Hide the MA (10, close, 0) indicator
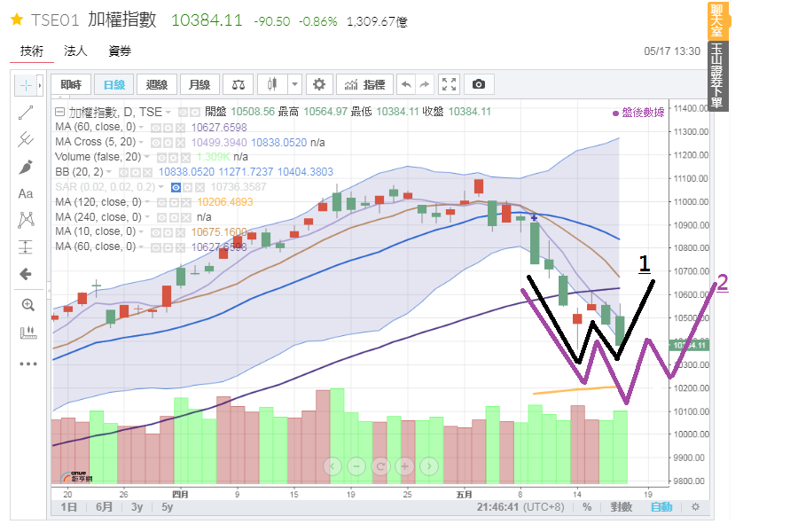 point(156,232)
